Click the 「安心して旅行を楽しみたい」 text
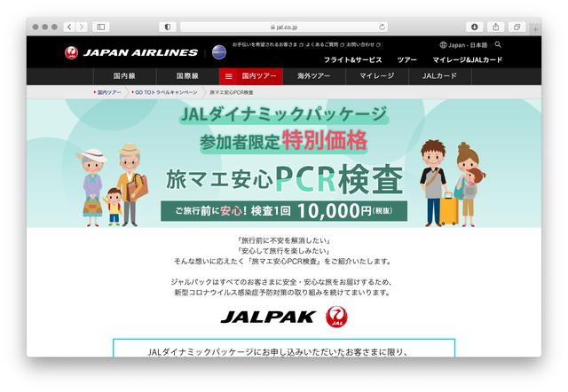Image resolution: width=568 pixels, height=392 pixels. [x=283, y=251]
